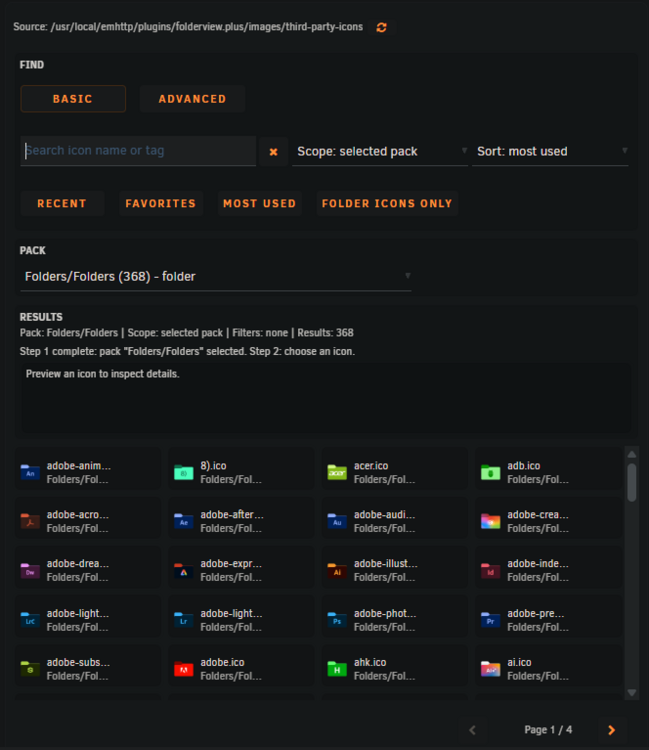Enable Folder Icons Only filter

click(387, 204)
